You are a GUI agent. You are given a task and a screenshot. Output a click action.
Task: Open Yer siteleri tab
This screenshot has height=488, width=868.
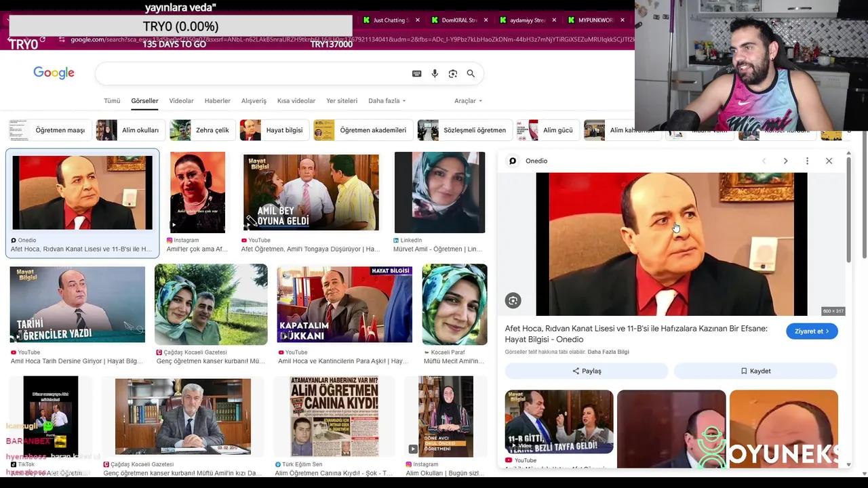pyautogui.click(x=342, y=101)
